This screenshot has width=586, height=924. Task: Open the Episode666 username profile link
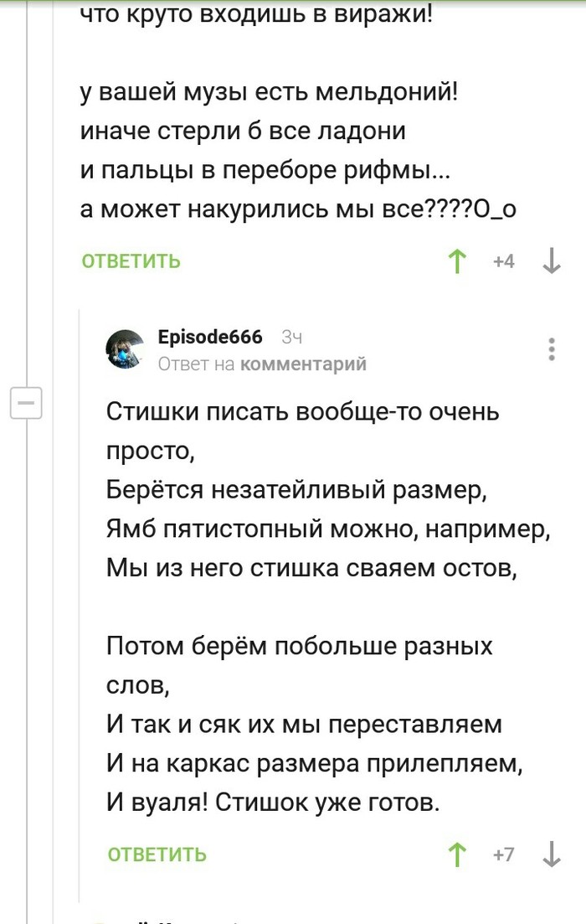coord(210,337)
